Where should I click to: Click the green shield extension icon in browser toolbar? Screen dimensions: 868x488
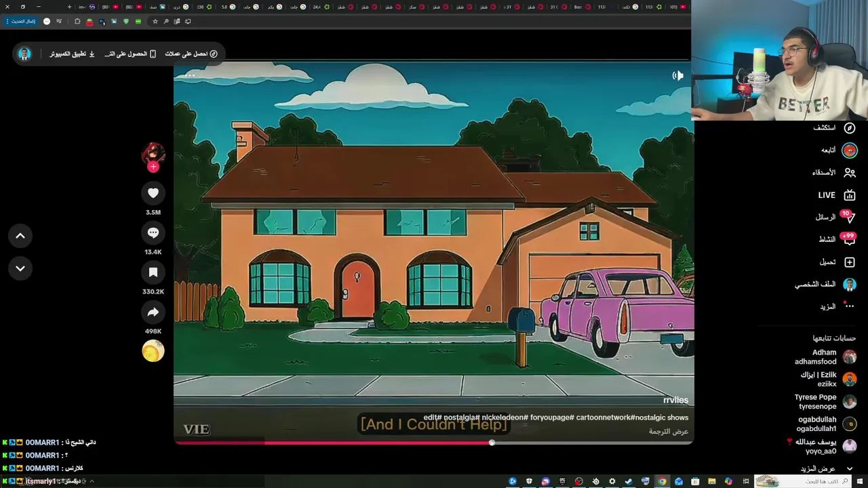[126, 21]
